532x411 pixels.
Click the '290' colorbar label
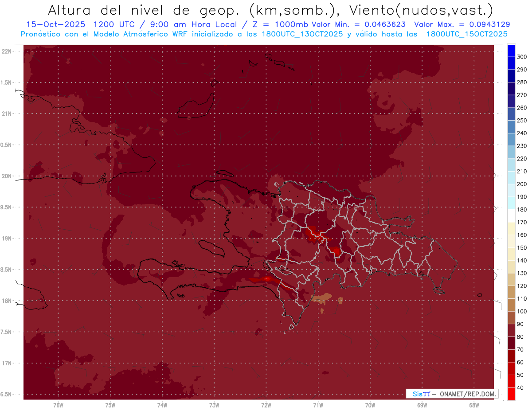coord(522,70)
